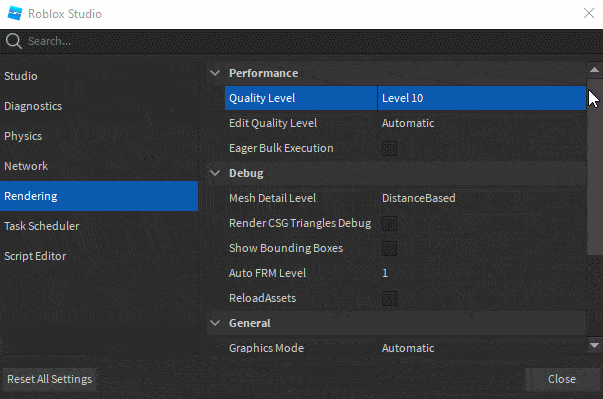
Task: Open the Graphics Mode dropdown
Action: click(x=482, y=348)
